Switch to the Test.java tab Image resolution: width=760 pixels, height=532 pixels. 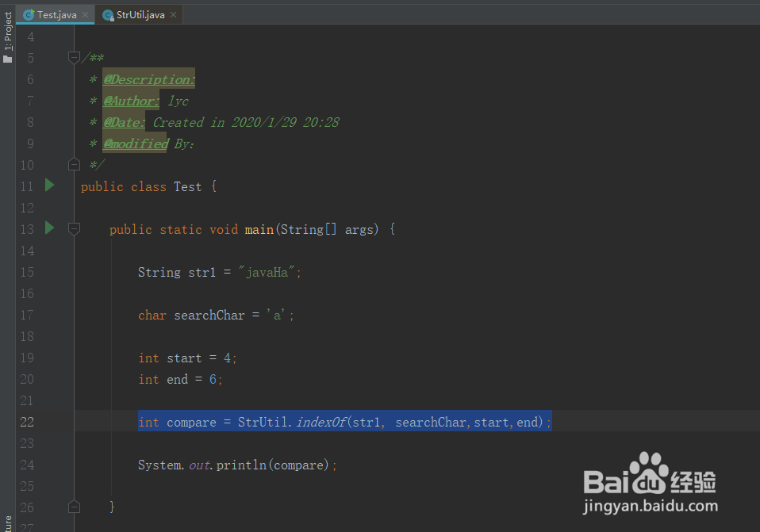56,14
